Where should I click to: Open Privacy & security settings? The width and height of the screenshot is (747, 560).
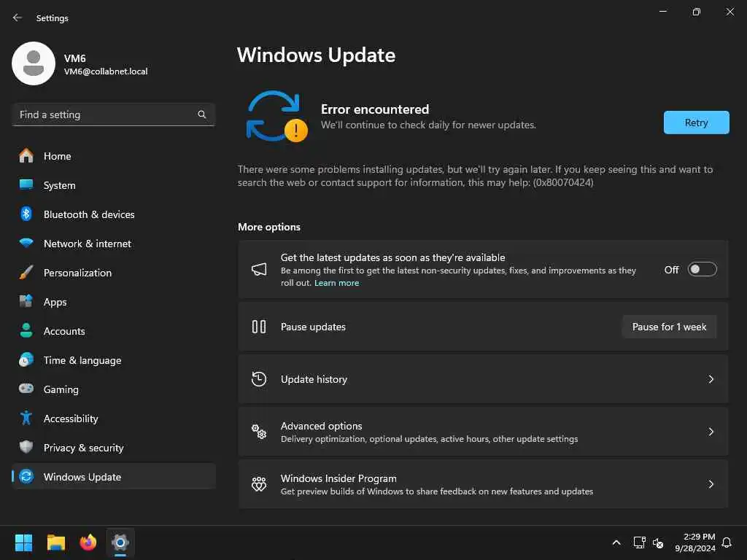(x=114, y=447)
